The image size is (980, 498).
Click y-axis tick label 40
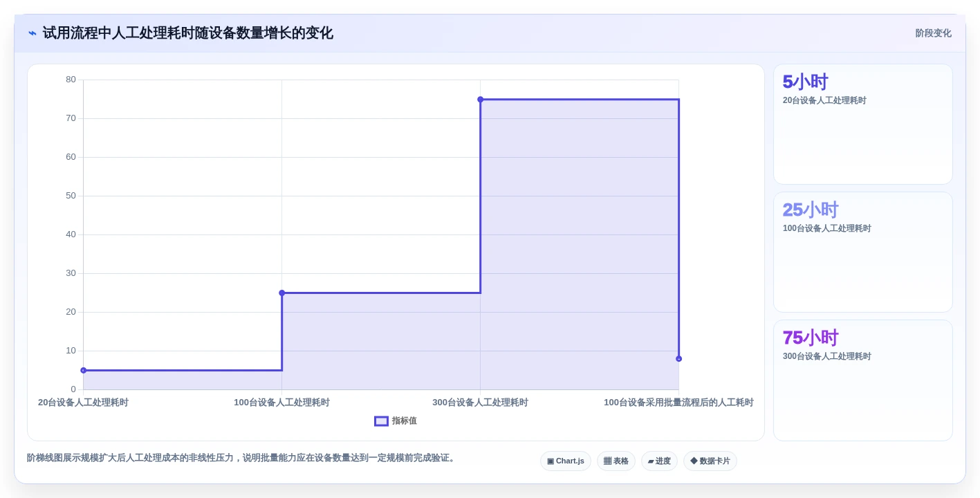point(71,234)
